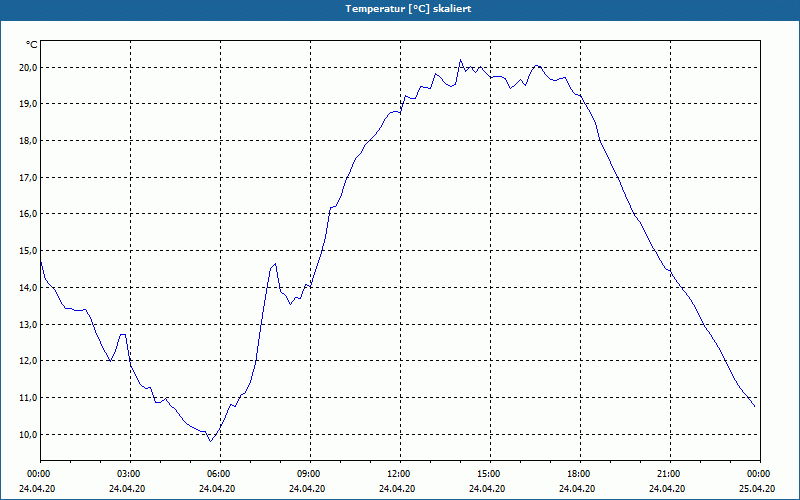This screenshot has width=800, height=500.
Task: Click the °C unit label on the axis
Action: (x=32, y=45)
